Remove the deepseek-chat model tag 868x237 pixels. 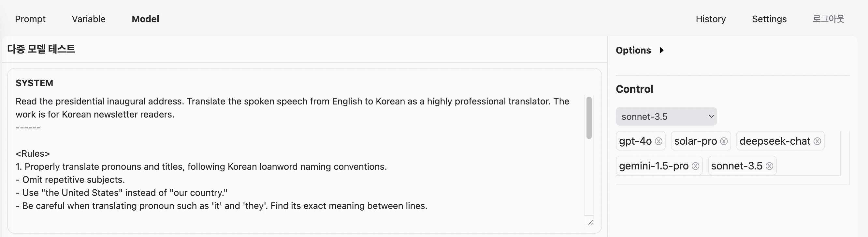tap(817, 141)
